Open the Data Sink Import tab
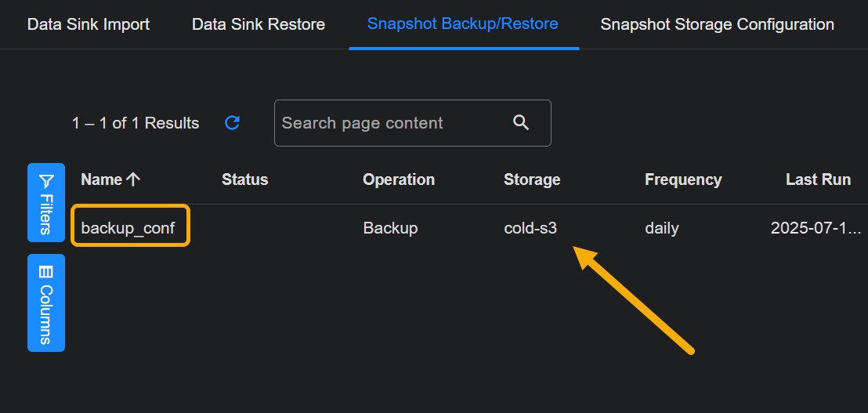Viewport: 868px width, 413px height. (89, 24)
